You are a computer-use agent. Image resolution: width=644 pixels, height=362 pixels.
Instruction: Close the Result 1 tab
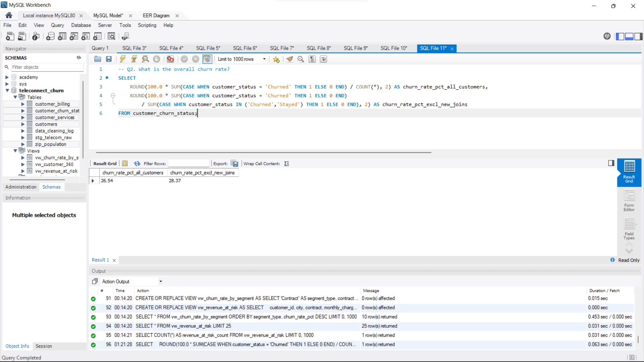point(114,260)
